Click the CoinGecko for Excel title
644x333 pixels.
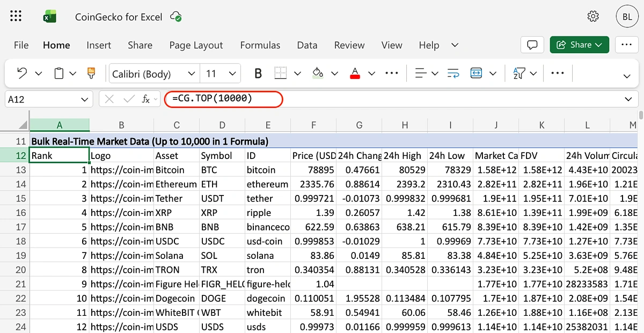click(x=119, y=17)
